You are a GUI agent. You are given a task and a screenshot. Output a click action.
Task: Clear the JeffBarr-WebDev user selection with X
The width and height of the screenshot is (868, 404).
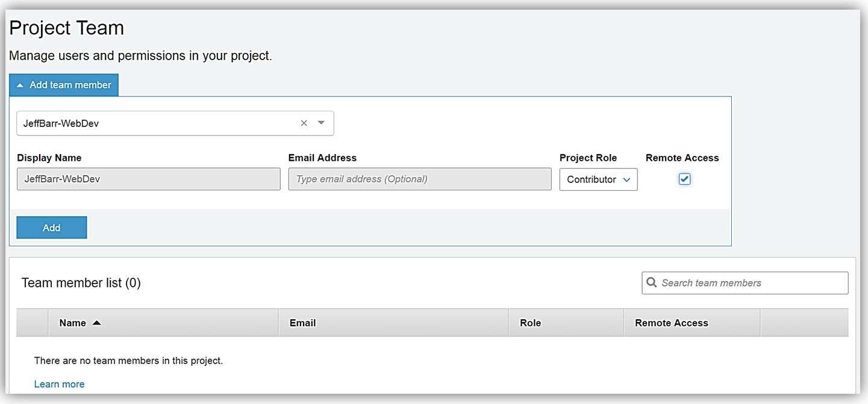click(x=304, y=123)
